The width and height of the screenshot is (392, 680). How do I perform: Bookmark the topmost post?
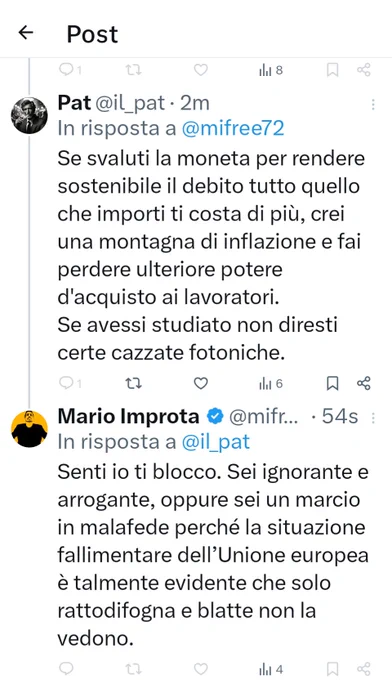point(332,70)
